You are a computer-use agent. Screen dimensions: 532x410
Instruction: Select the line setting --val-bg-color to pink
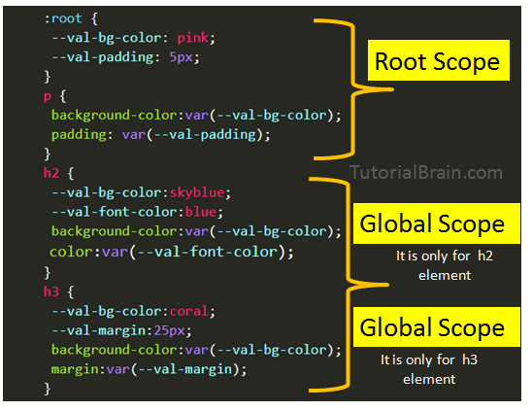[133, 38]
